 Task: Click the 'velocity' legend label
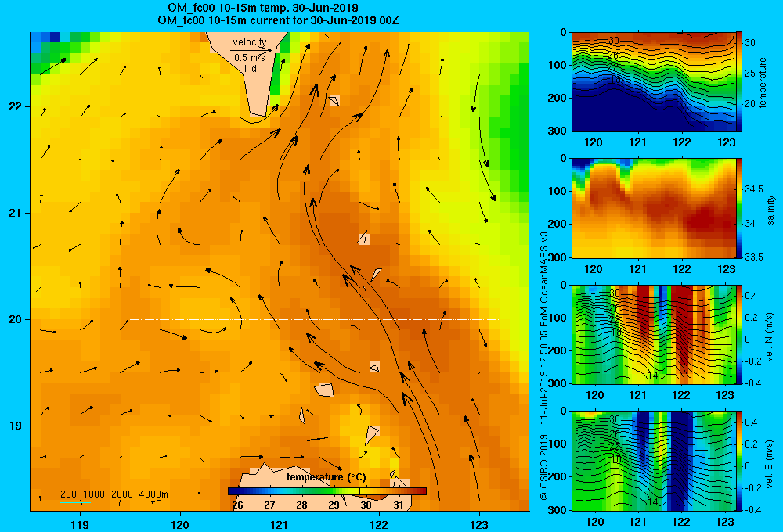tap(250, 42)
